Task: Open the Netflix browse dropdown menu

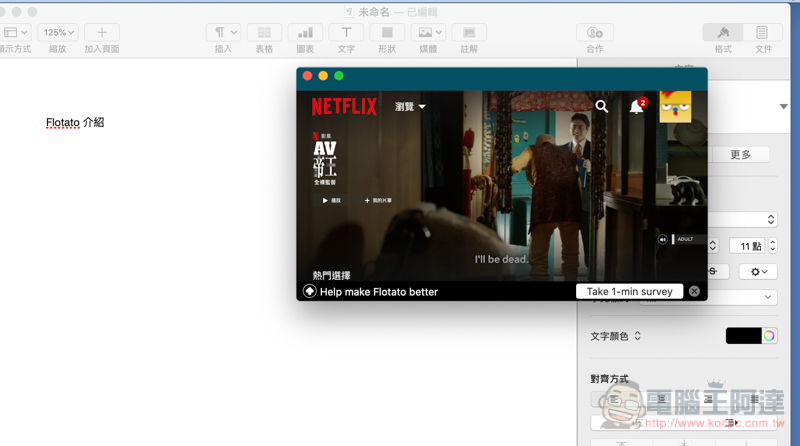Action: coord(410,107)
